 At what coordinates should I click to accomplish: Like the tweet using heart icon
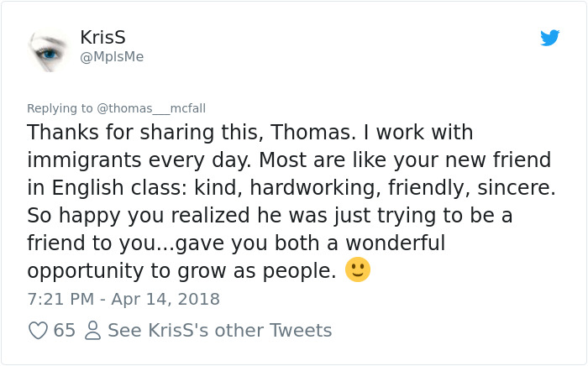[38, 331]
